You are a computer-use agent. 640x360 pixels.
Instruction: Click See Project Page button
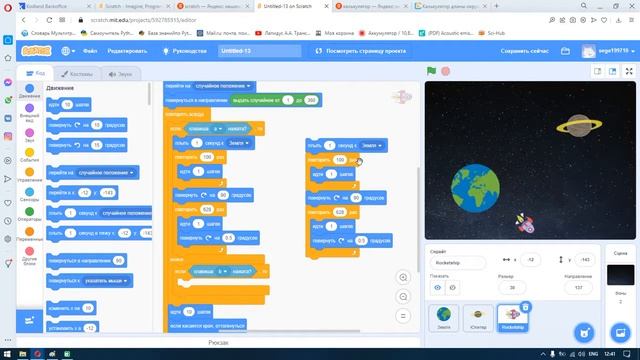[x=361, y=51]
